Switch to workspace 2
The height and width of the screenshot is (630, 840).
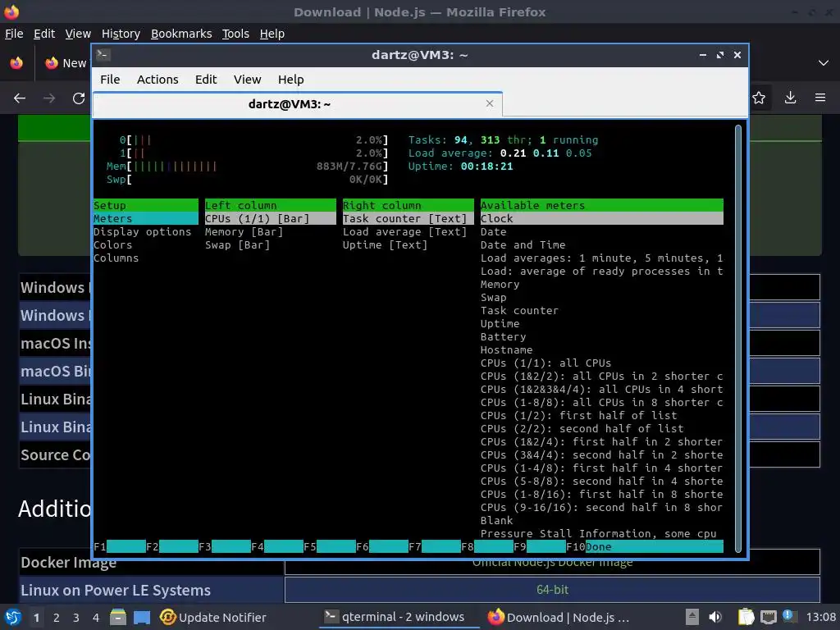(x=57, y=618)
